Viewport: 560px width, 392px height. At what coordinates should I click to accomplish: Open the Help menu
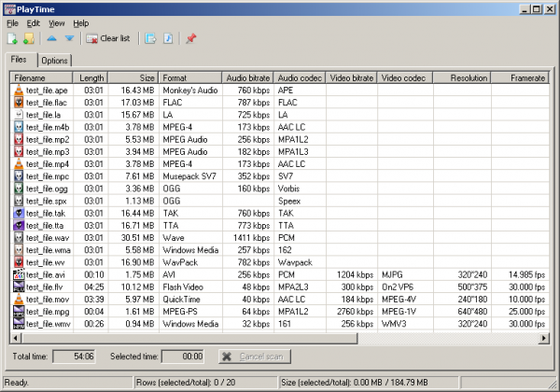[x=81, y=22]
